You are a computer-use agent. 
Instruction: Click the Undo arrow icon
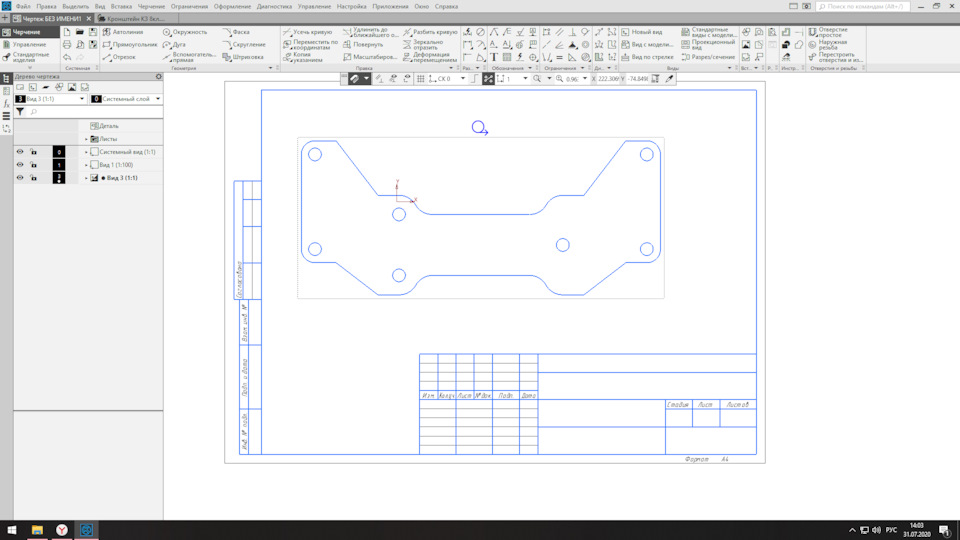point(67,57)
